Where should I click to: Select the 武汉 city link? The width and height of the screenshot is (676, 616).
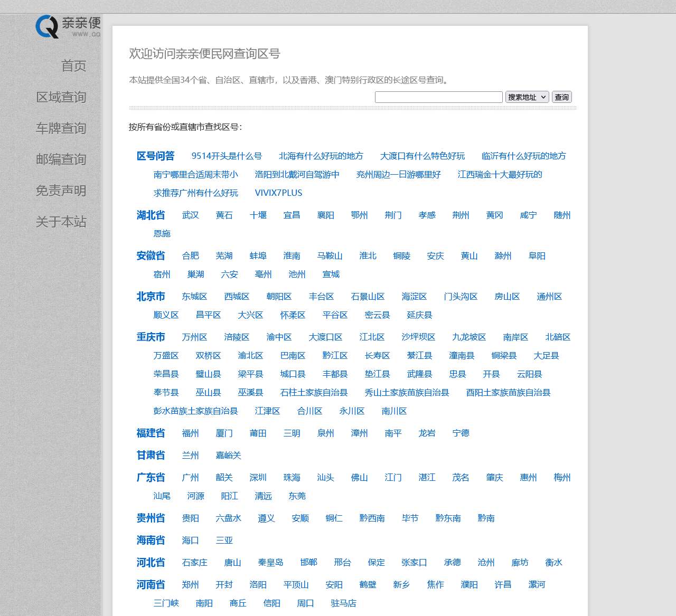click(190, 215)
